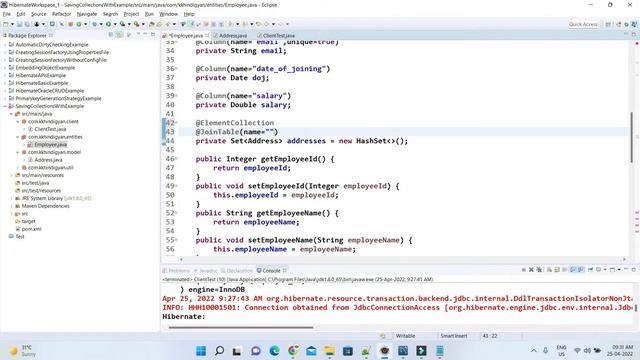This screenshot has height=360, width=640.
Task: Click the Mail icon on the taskbar
Action: (x=311, y=351)
